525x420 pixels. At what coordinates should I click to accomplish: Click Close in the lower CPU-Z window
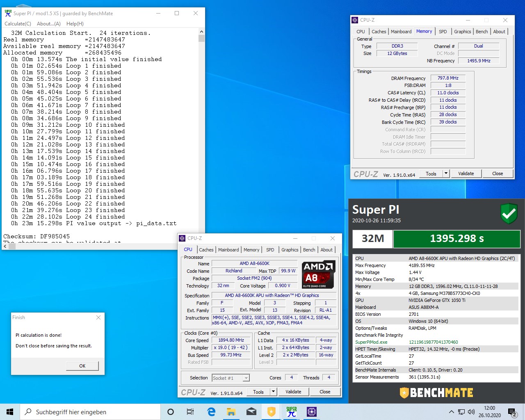pos(325,392)
